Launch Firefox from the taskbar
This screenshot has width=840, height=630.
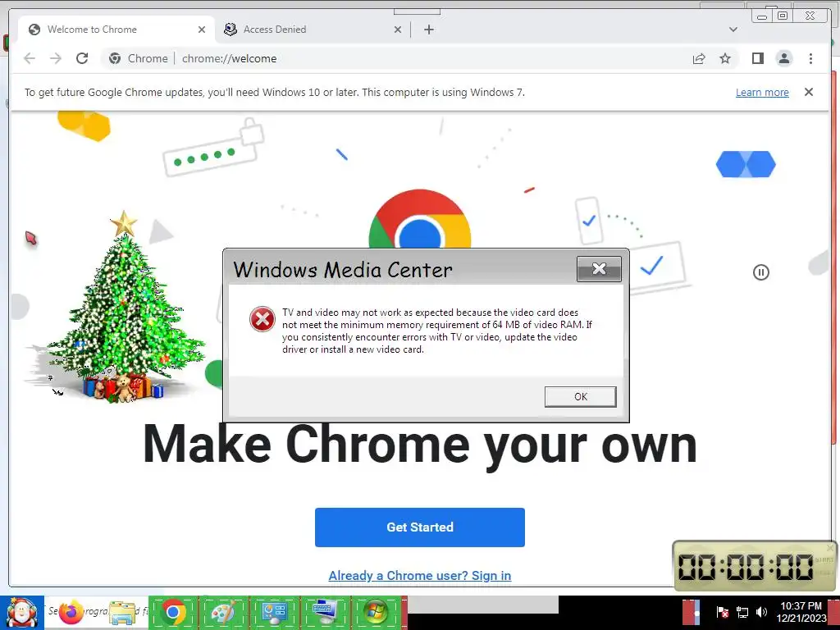tap(71, 612)
